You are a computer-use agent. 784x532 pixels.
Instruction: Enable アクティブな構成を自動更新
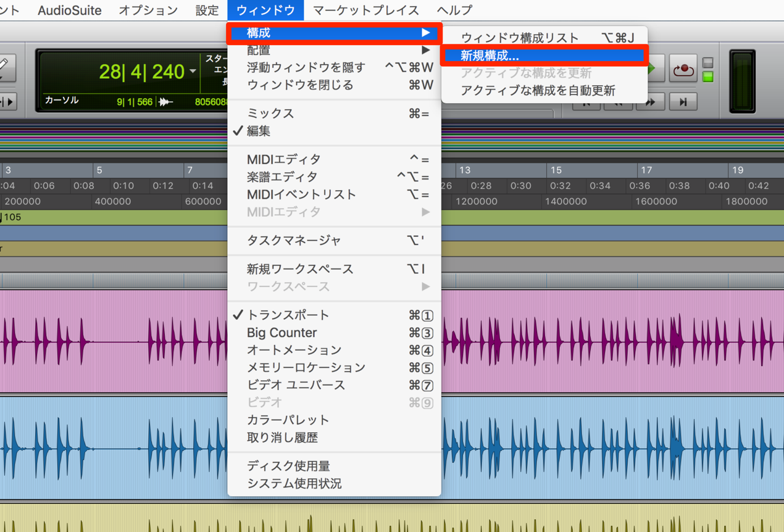(544, 90)
